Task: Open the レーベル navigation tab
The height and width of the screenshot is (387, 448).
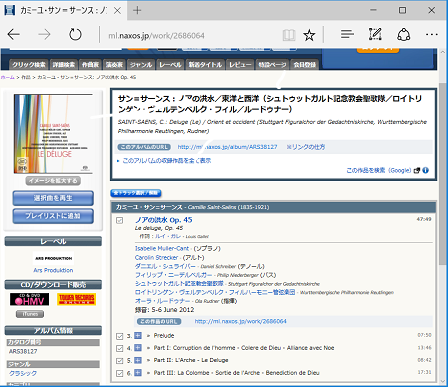Action: click(170, 65)
